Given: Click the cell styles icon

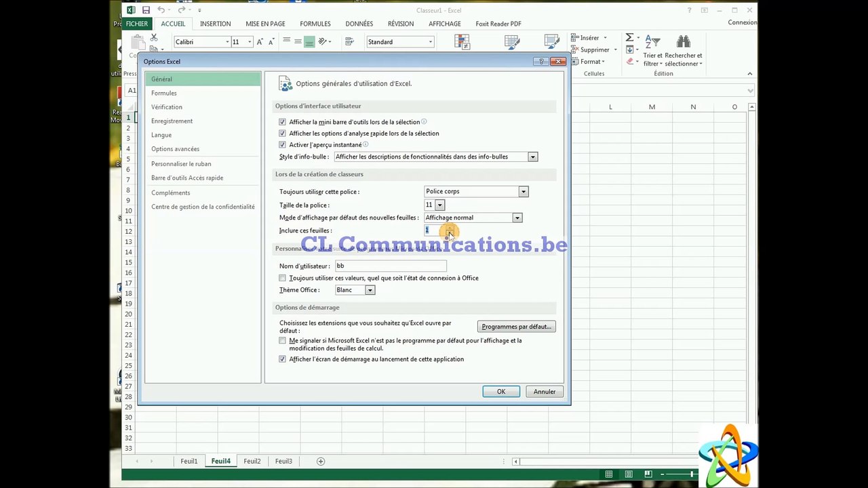Looking at the screenshot, I should click(x=551, y=42).
